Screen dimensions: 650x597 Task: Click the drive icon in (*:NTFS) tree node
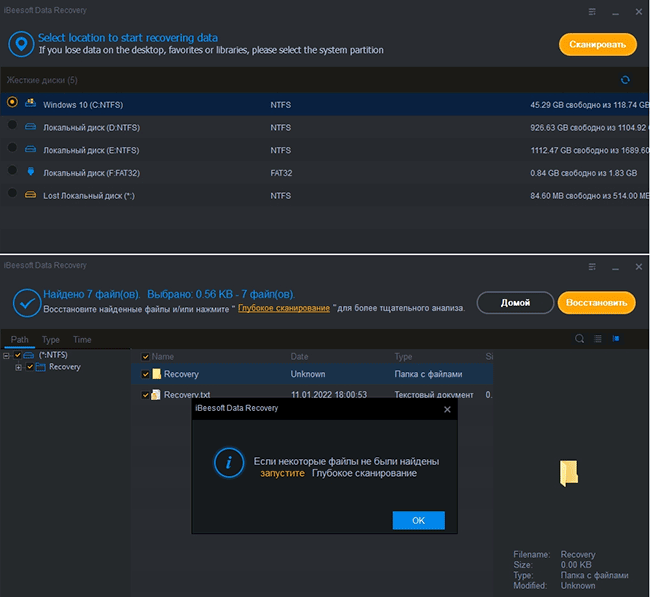pos(29,355)
